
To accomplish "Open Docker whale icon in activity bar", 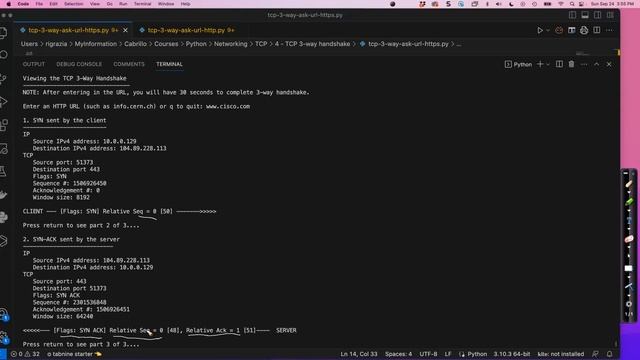I will point(4,195).
